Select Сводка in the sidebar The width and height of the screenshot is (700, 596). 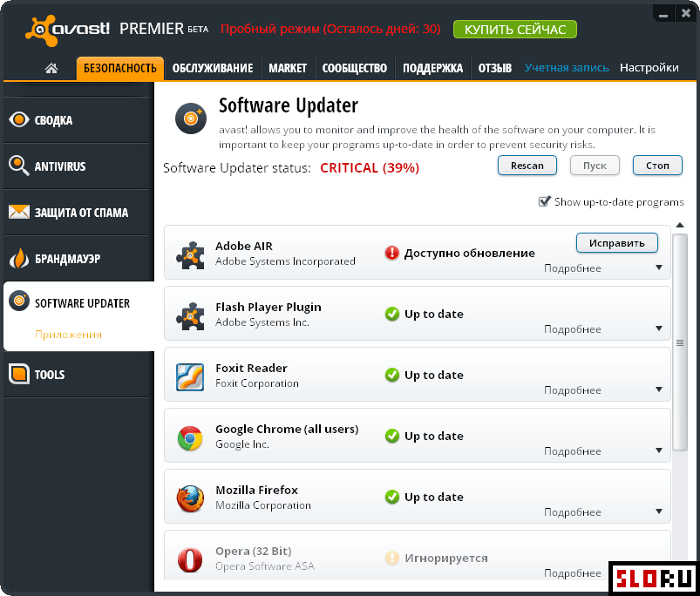78,120
